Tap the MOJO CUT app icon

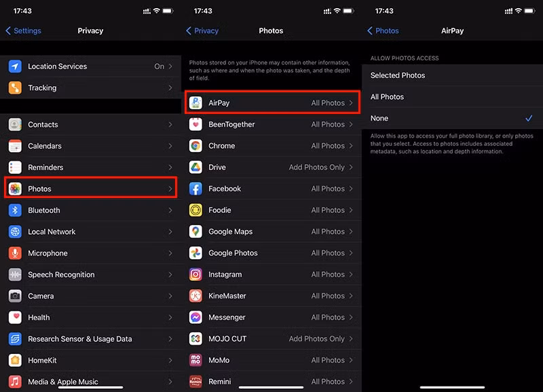point(195,339)
